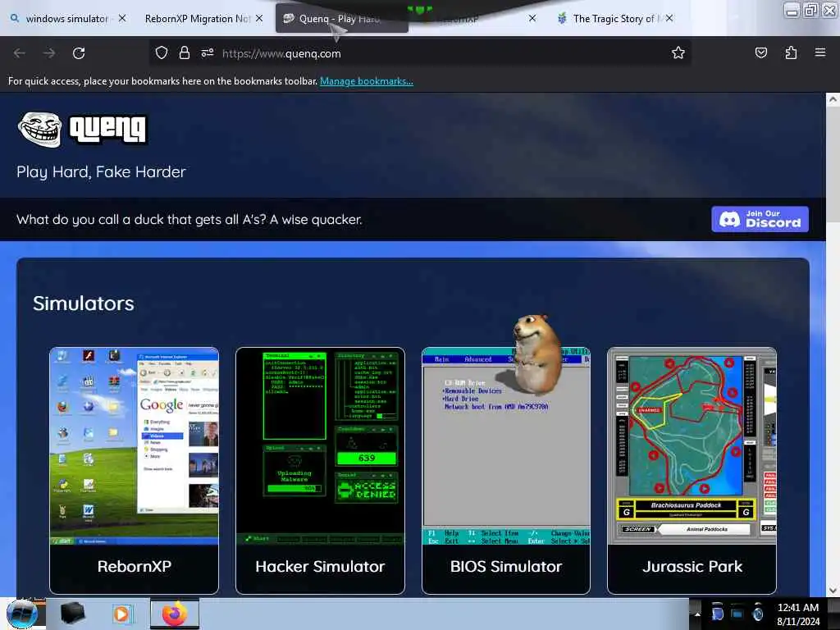840x630 pixels.
Task: Open the RebornXP simulator card
Action: pos(134,471)
